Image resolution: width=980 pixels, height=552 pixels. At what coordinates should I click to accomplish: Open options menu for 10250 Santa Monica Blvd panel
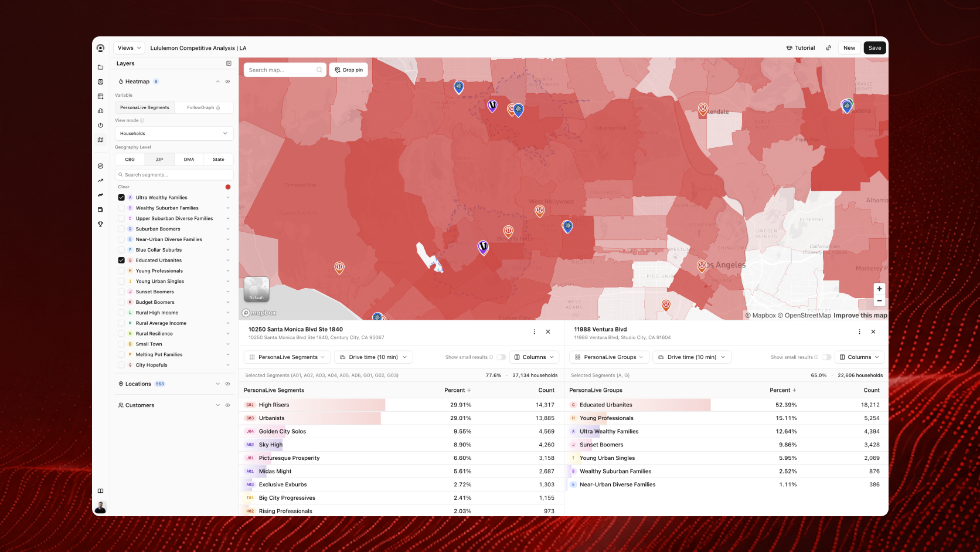(534, 332)
